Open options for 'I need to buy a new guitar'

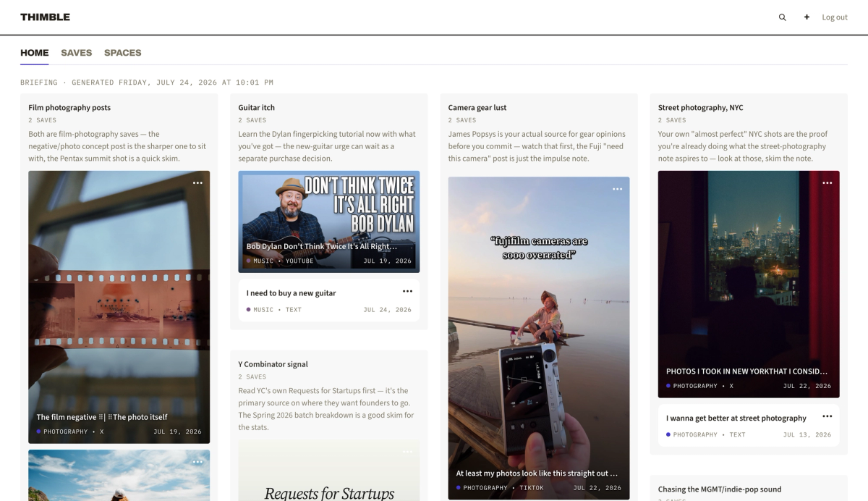click(x=407, y=291)
